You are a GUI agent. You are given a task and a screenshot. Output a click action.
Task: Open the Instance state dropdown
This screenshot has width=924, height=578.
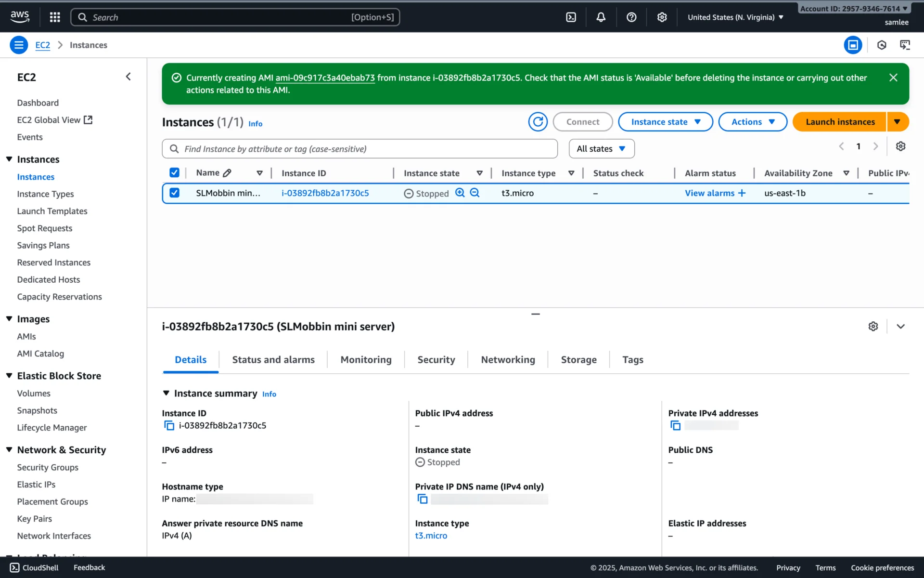[x=665, y=122]
